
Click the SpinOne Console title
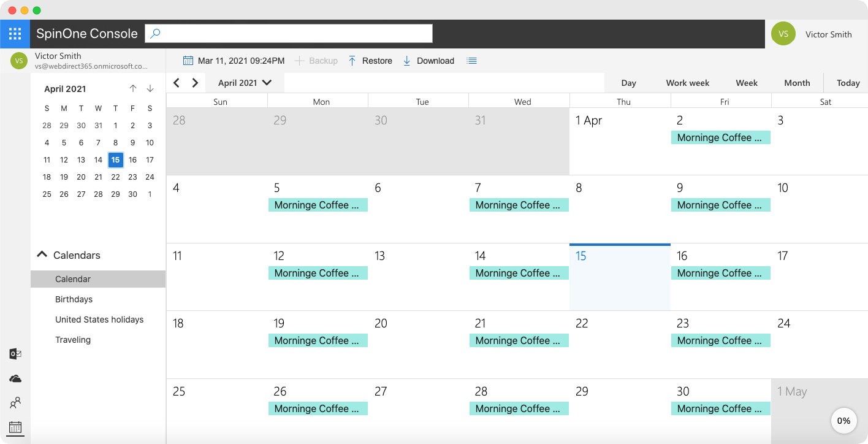[x=87, y=34]
